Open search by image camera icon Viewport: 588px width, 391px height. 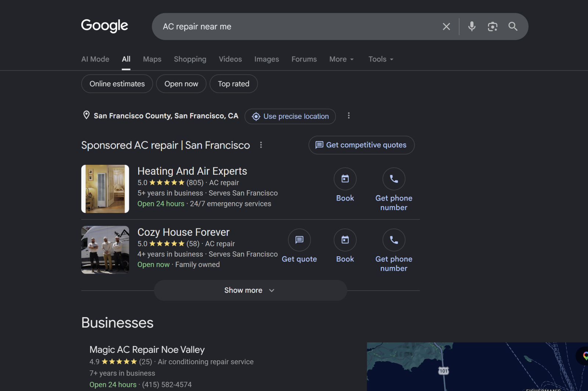492,26
